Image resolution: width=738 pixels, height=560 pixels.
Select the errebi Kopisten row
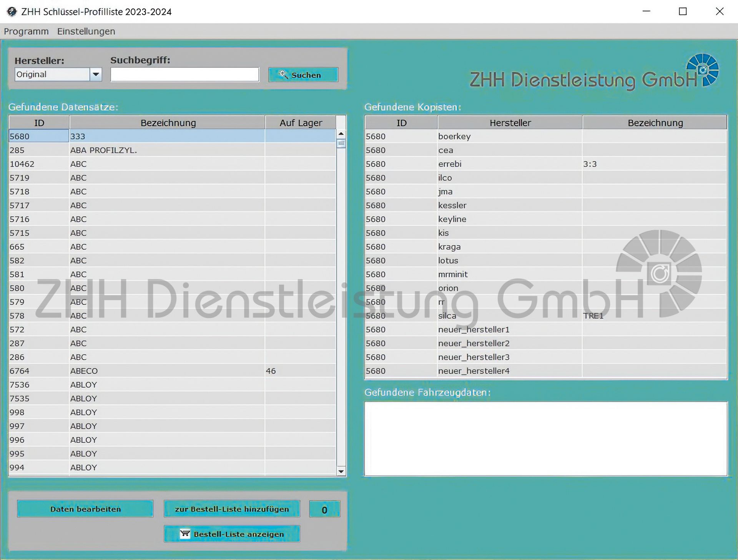546,164
